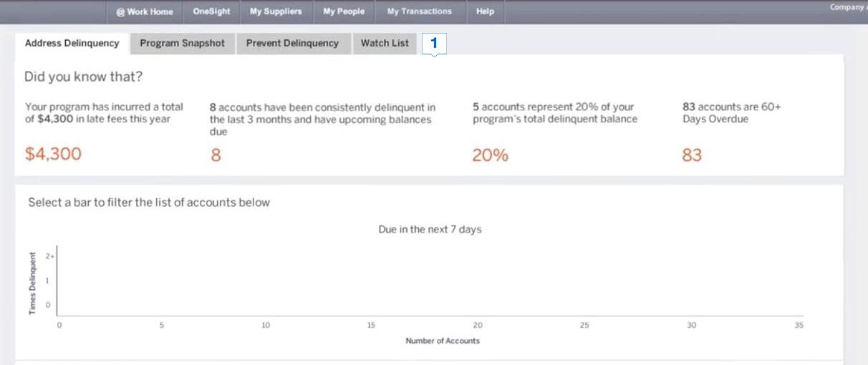Click the orange $4,300 late fees figure
Image resolution: width=868 pixels, height=365 pixels.
pyautogui.click(x=53, y=154)
